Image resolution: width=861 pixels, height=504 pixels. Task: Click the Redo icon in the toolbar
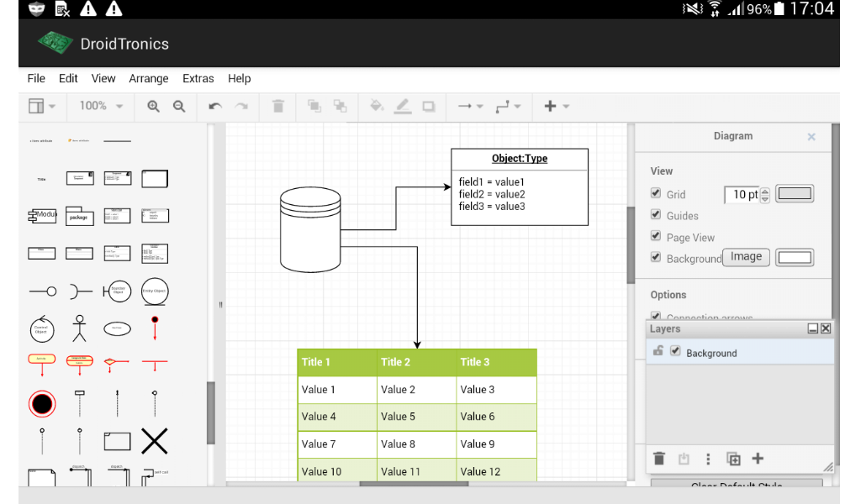click(240, 107)
